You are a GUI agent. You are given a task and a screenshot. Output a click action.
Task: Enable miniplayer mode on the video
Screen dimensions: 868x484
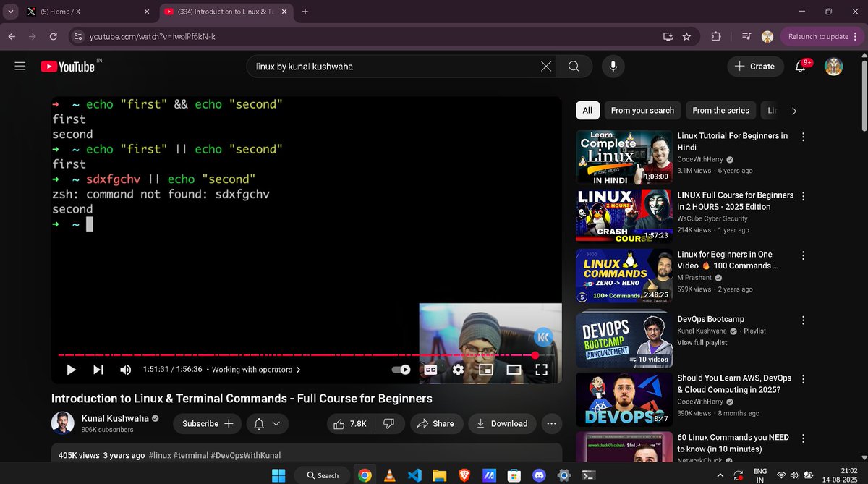click(486, 369)
